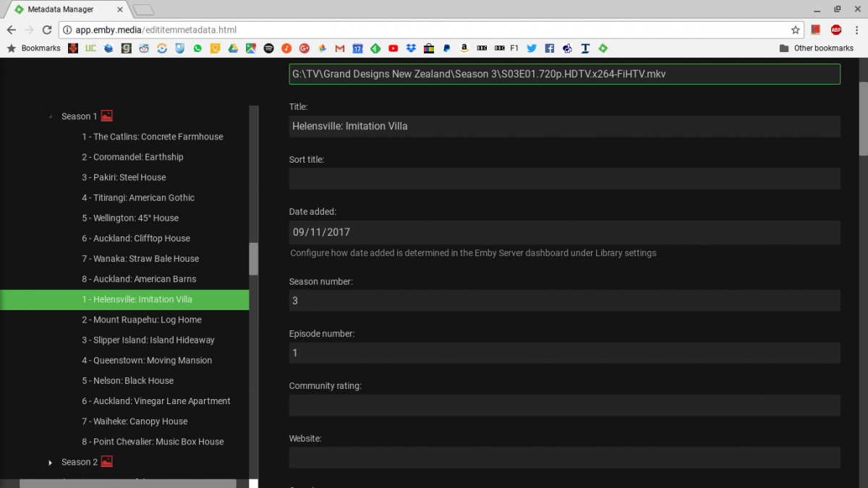
Task: Open the Google Photos bookmark
Action: 322,48
